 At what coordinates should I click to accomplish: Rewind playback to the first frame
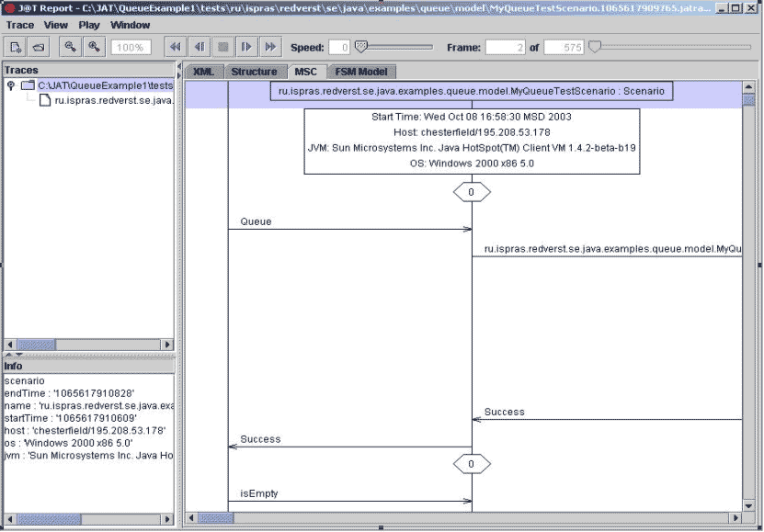[x=175, y=47]
